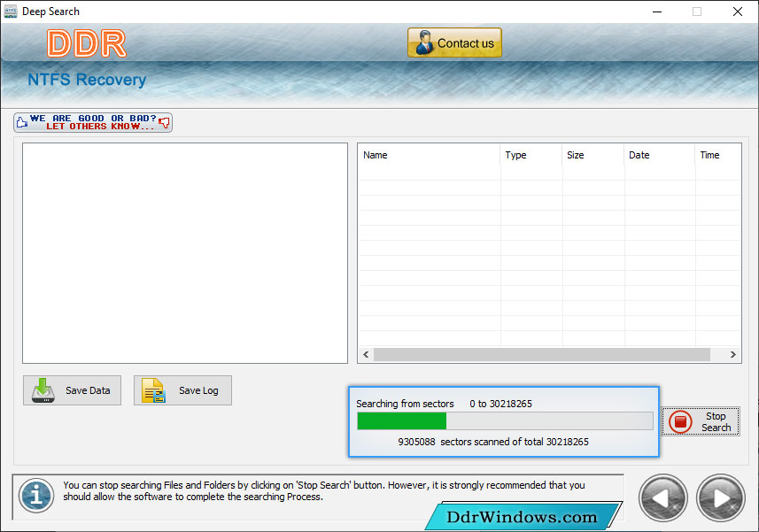Go forward with the next arrow button
This screenshot has height=532, width=759.
coord(721,498)
